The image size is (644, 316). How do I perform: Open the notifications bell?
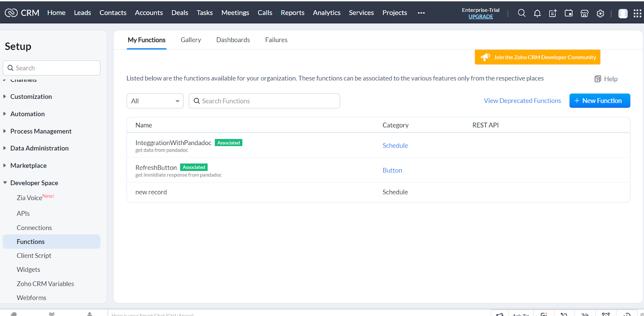coord(537,13)
